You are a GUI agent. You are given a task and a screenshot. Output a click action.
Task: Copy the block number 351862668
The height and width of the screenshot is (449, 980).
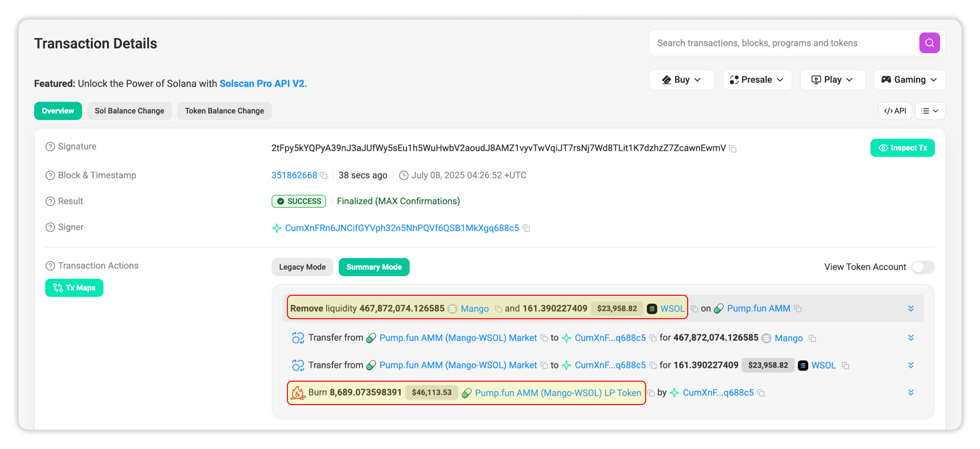pos(324,176)
